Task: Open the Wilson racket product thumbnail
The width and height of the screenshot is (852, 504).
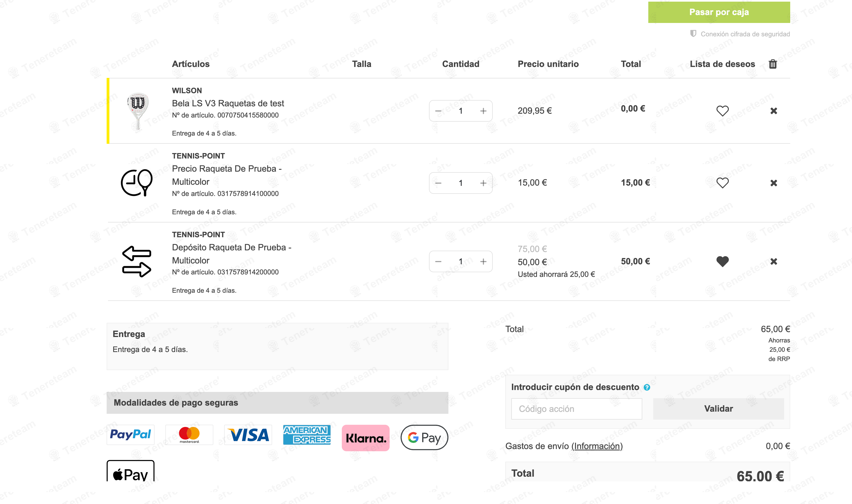Action: coord(138,111)
